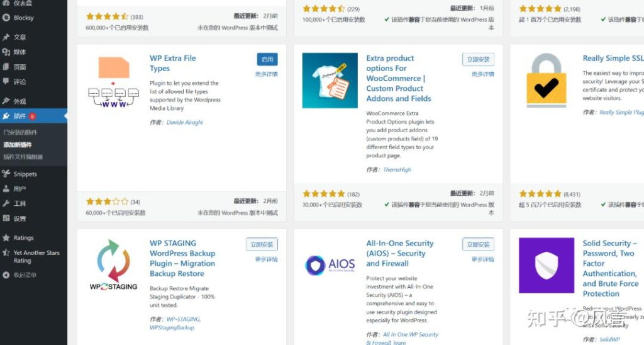Image resolution: width=644 pixels, height=345 pixels.
Task: Open 用户 (Users) person icon
Action: tap(6, 189)
